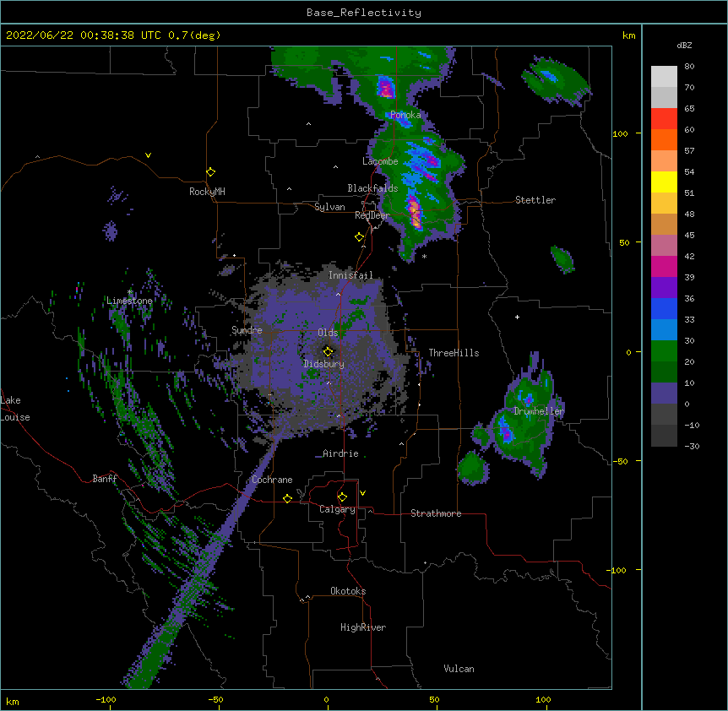Click the Lake Louise label
728x711 pixels.
pos(15,409)
